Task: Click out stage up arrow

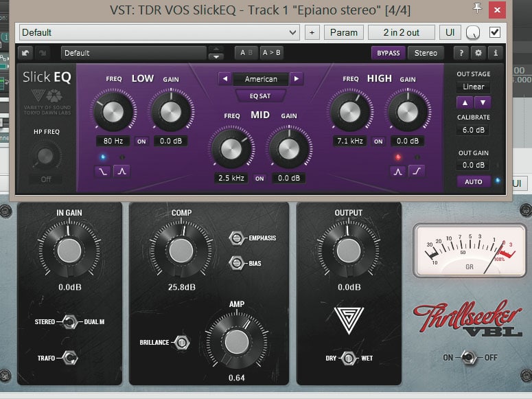Action: (465, 102)
